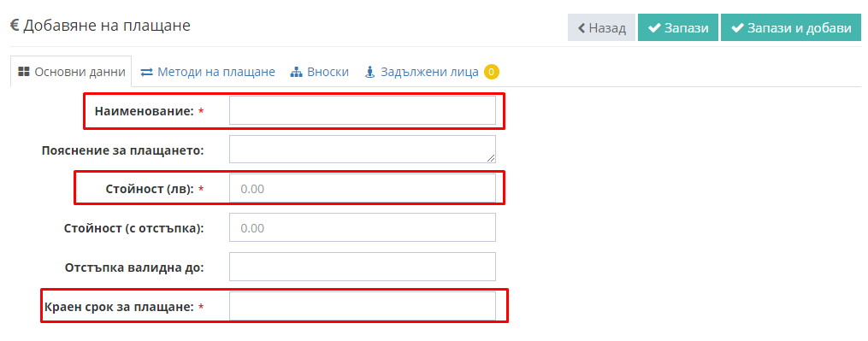Screen dimensions: 868x341
Task: Click the hierarchy icon on Вноски tab
Action: point(296,73)
